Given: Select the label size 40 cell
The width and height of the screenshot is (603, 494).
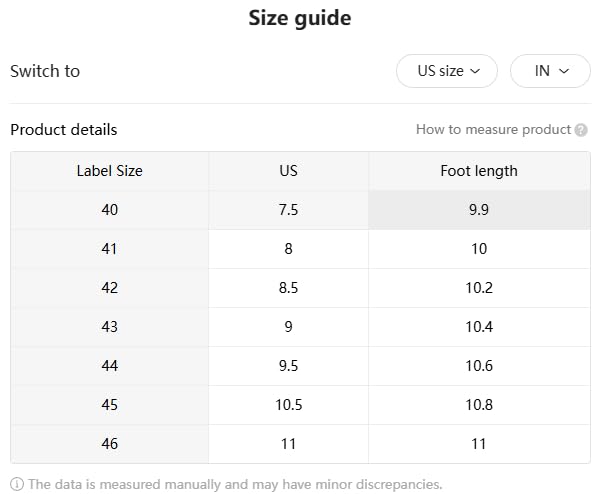Looking at the screenshot, I should (x=110, y=210).
